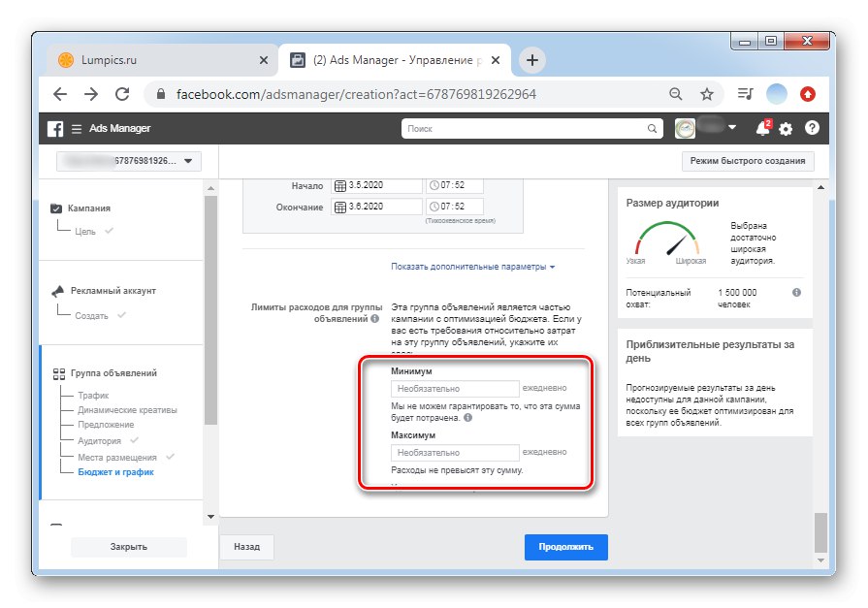Click info icon beside Лимиты расходов label
Image resolution: width=868 pixels, height=608 pixels.
pos(375,318)
